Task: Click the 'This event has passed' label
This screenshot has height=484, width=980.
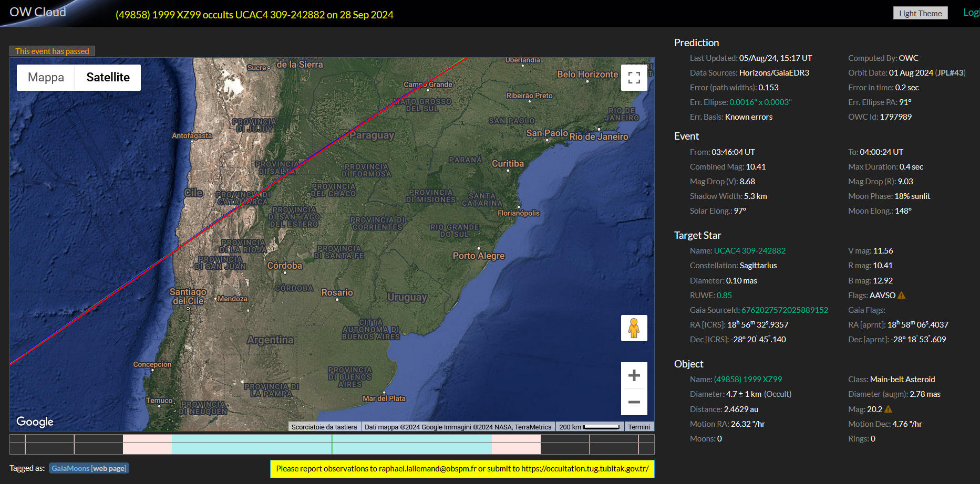Action: (52, 51)
